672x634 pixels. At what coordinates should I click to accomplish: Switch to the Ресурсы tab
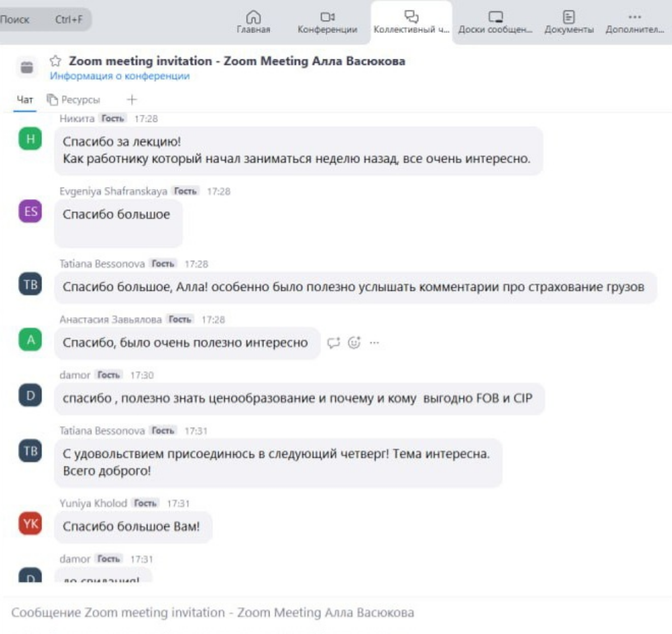[73, 100]
